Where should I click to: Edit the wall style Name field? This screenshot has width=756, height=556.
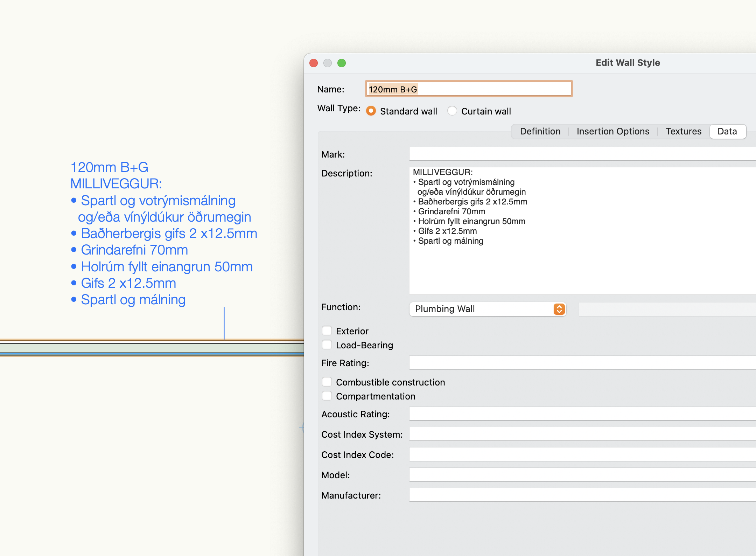tap(468, 89)
